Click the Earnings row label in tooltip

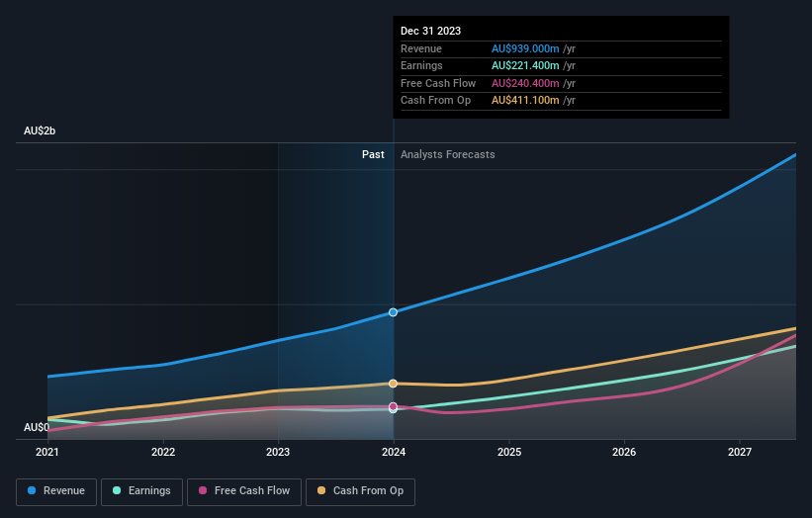click(x=421, y=65)
